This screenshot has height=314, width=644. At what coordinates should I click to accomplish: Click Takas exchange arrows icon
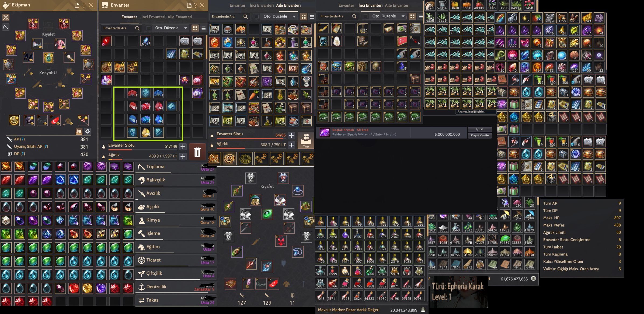(141, 300)
